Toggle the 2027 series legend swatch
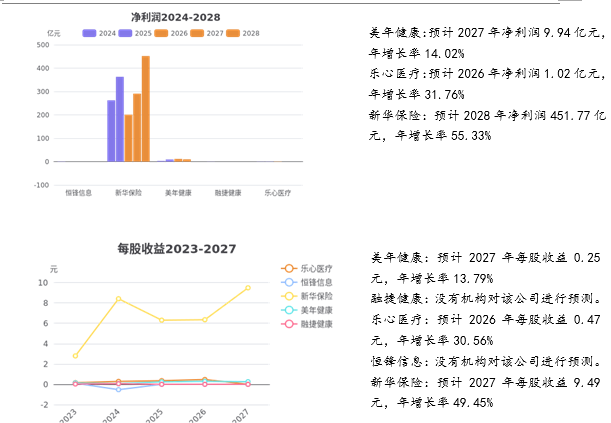611x423 pixels. click(197, 33)
